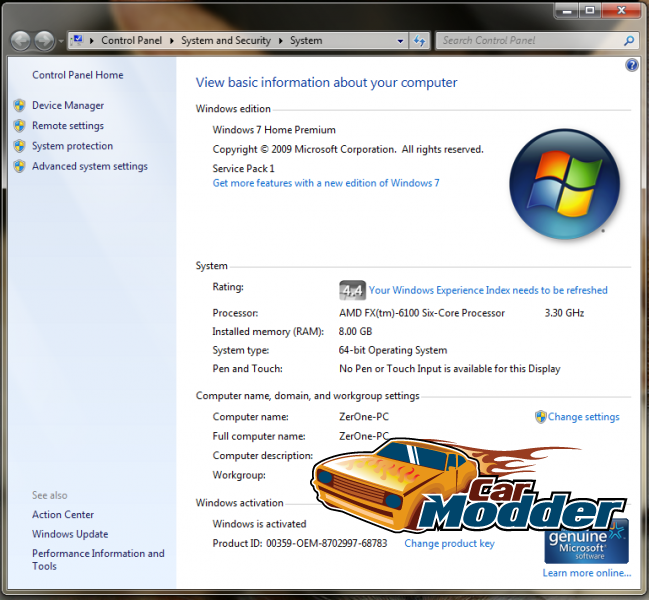Click the 8.00 GB memory value

355,331
